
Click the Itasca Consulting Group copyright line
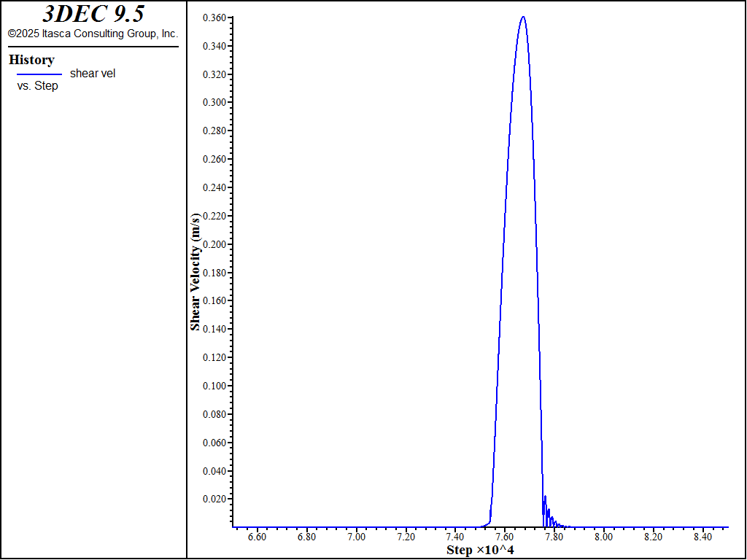pos(93,34)
